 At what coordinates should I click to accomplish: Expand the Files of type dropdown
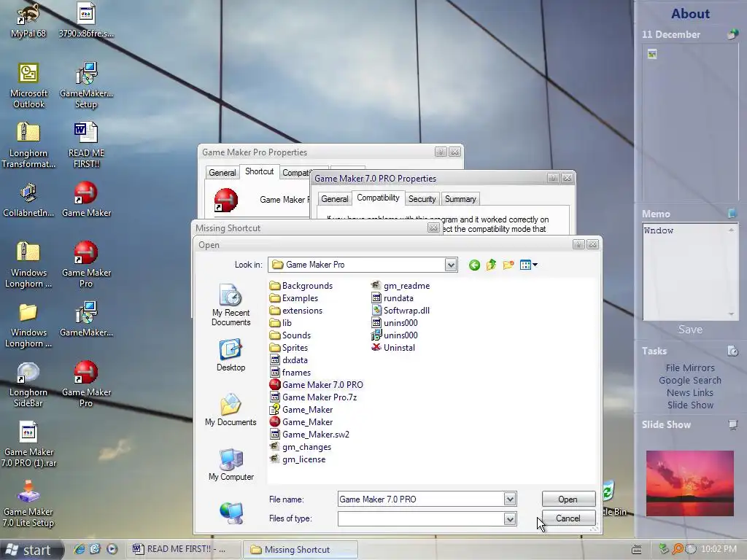510,518
